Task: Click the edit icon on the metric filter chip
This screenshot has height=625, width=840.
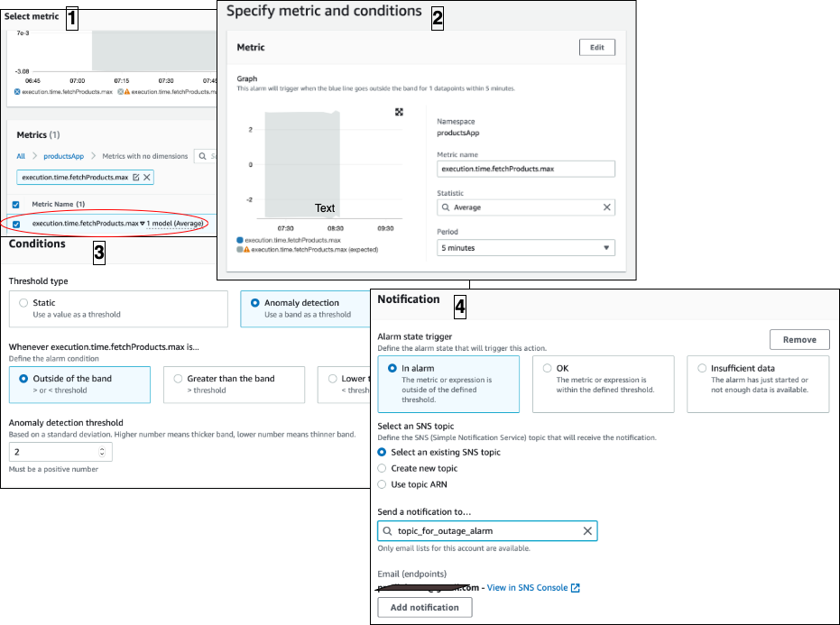Action: tap(136, 178)
